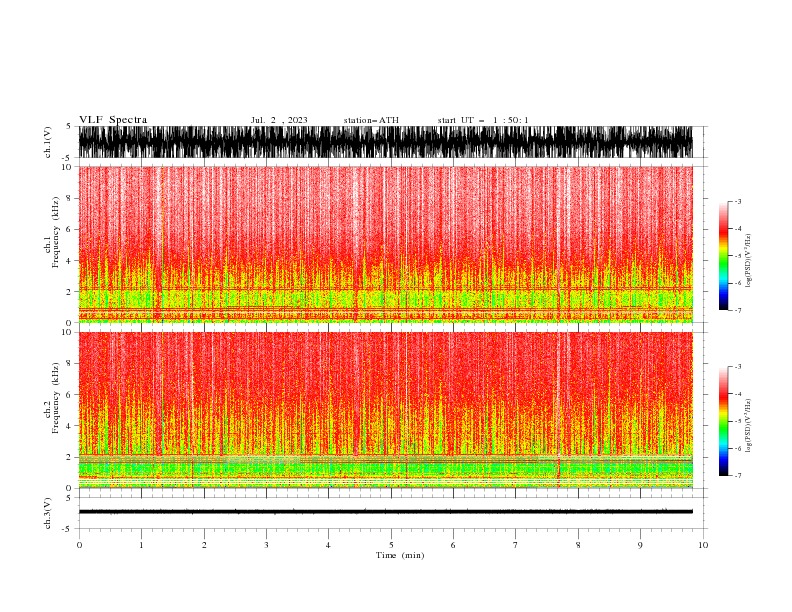Click the time axis tick label '8'
This screenshot has width=792, height=612.
[578, 545]
